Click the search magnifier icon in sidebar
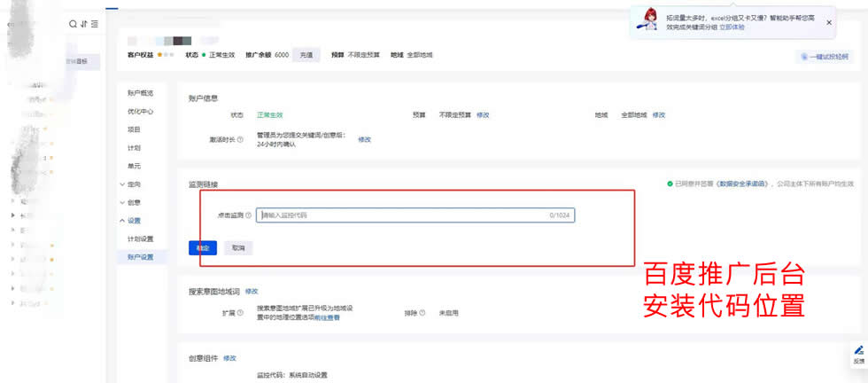The width and height of the screenshot is (868, 383). pyautogui.click(x=74, y=24)
